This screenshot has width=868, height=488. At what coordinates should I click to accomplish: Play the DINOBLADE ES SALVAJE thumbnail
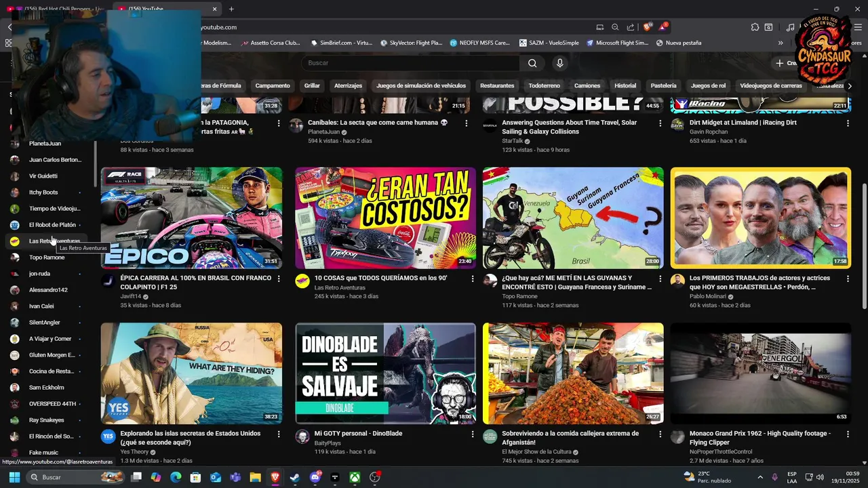point(385,373)
